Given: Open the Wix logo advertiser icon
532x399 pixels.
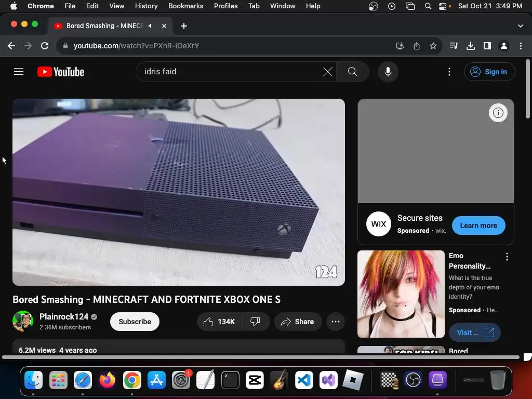Looking at the screenshot, I should 379,224.
